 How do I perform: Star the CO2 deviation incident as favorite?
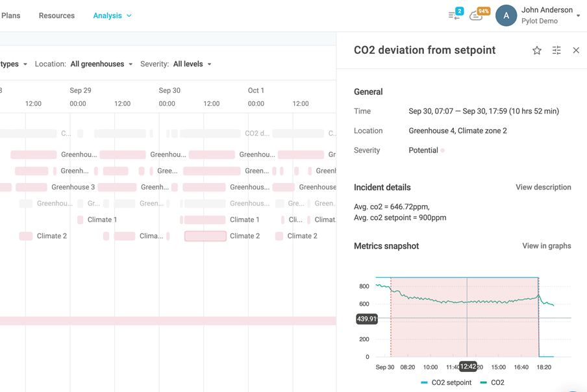click(x=537, y=51)
